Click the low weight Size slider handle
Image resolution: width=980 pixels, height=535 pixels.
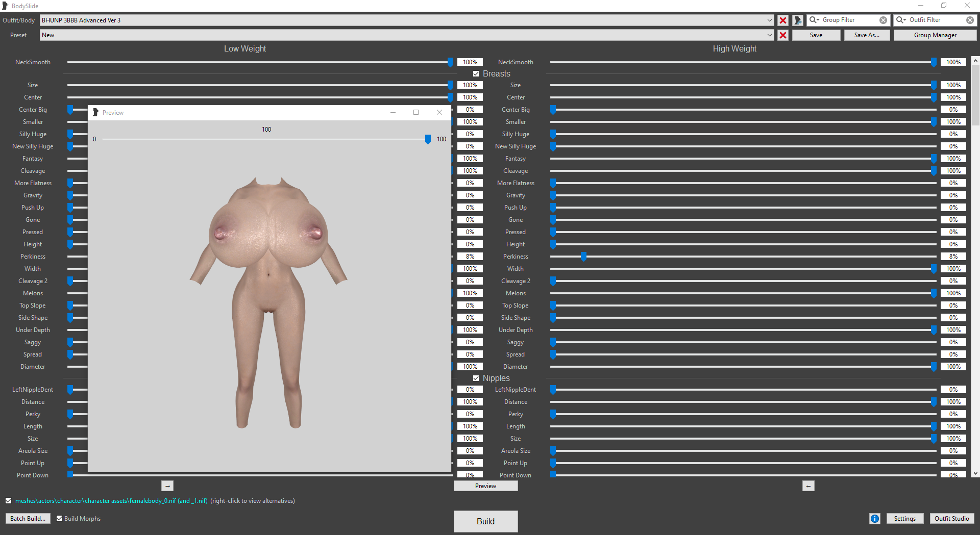pos(450,85)
